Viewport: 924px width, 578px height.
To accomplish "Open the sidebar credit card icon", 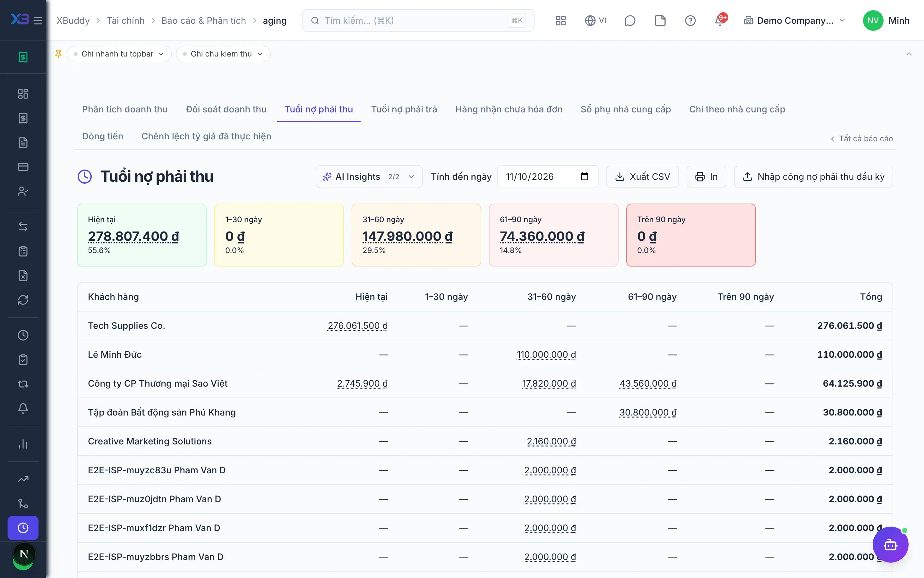I will (x=23, y=167).
